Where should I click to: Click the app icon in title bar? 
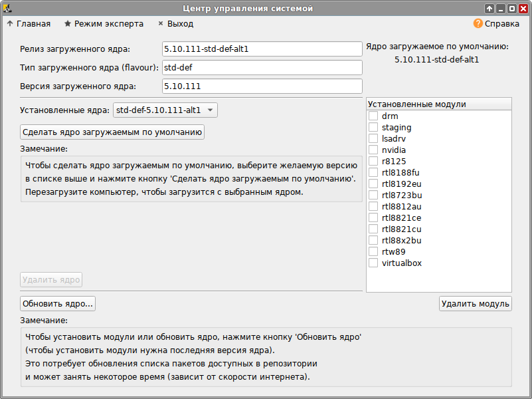[8, 8]
